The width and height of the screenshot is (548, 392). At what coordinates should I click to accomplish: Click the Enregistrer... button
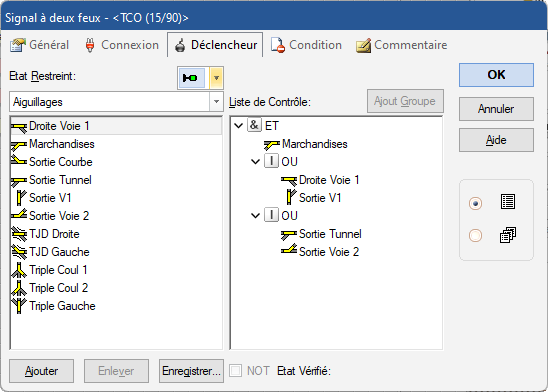click(x=191, y=371)
